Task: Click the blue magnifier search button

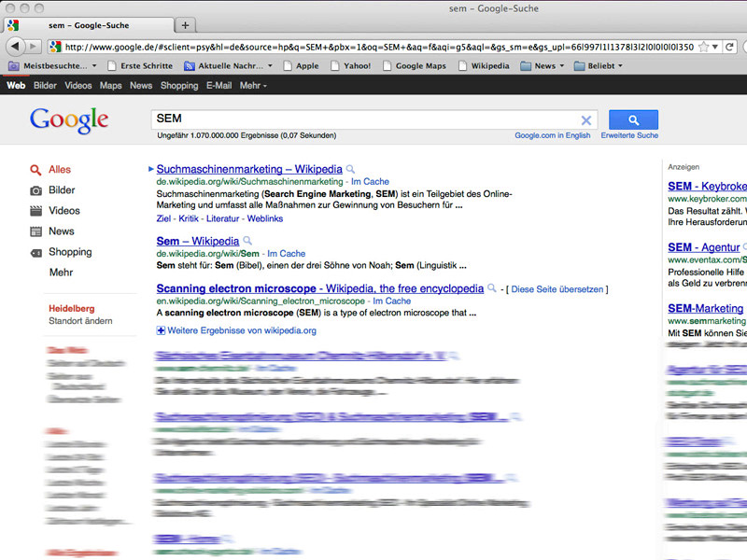Action: pos(633,119)
